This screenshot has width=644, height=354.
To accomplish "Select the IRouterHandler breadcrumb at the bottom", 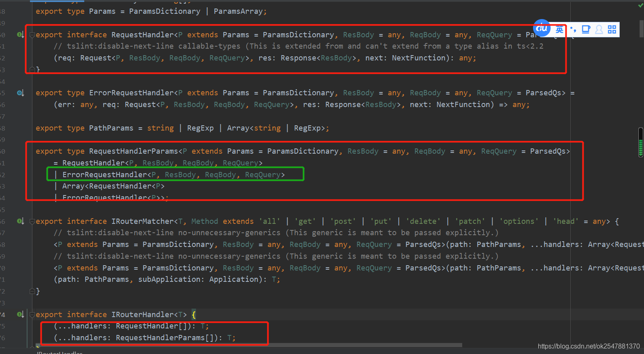I will tap(60, 352).
